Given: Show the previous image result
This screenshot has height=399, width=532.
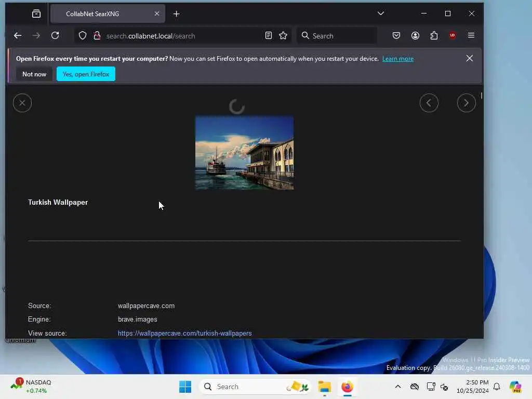Looking at the screenshot, I should (429, 103).
